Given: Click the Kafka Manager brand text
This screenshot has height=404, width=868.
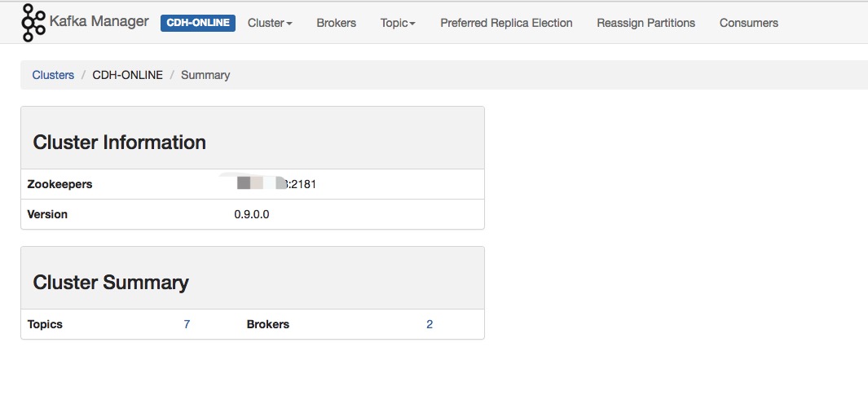Looking at the screenshot, I should point(99,23).
